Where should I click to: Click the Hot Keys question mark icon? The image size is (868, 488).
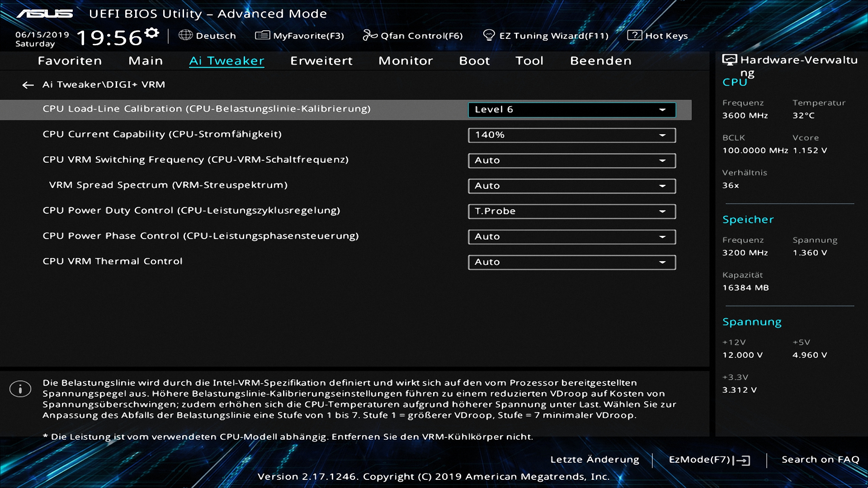pyautogui.click(x=634, y=35)
